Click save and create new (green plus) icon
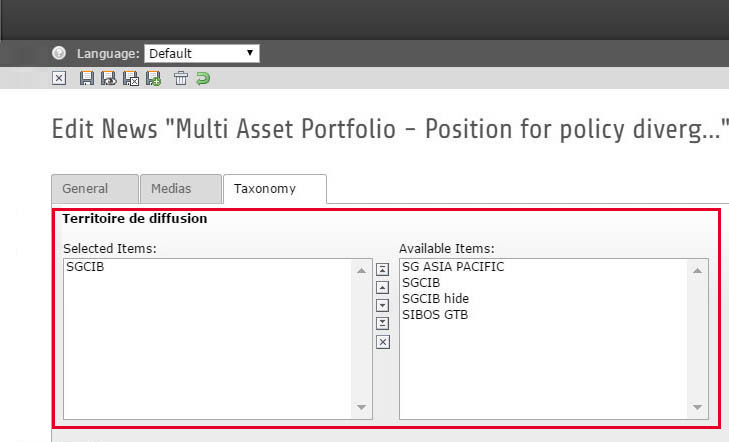 coord(153,78)
